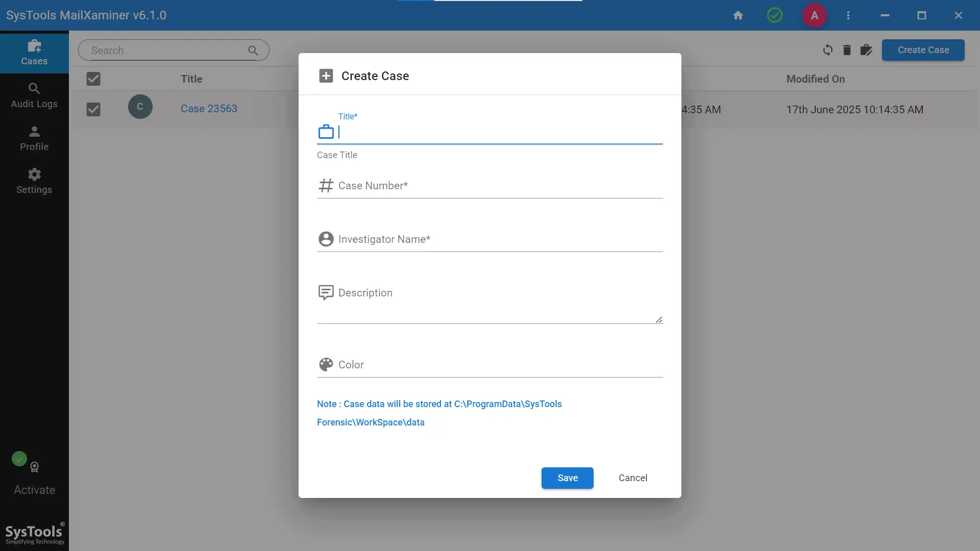Image resolution: width=980 pixels, height=551 pixels.
Task: Click the delete case trash icon
Action: pos(847,50)
